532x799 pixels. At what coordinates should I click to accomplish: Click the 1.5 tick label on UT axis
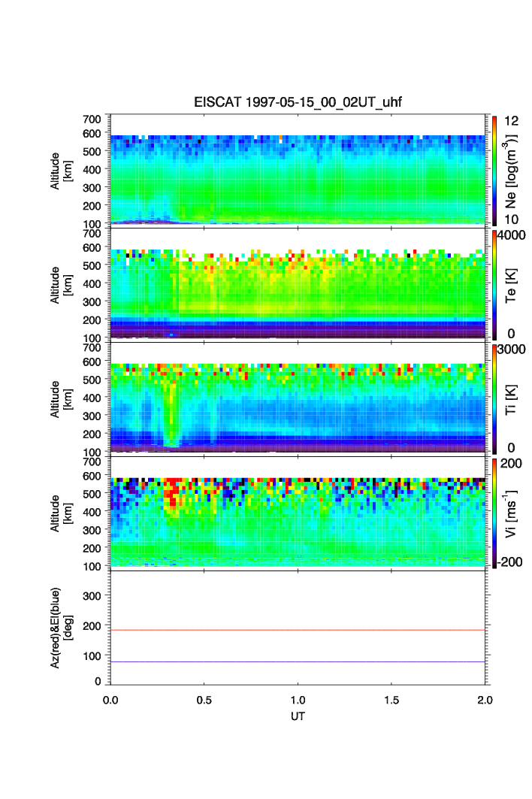click(391, 700)
